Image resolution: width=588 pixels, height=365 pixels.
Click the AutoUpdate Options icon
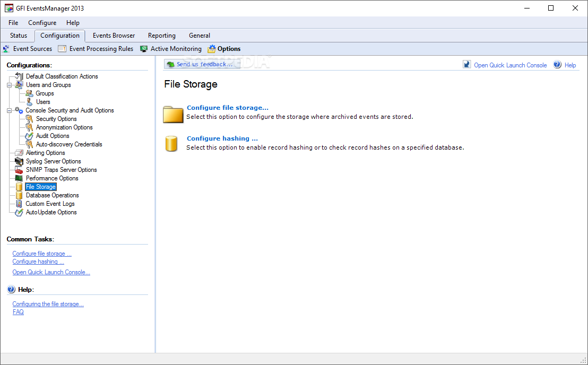pyautogui.click(x=19, y=213)
